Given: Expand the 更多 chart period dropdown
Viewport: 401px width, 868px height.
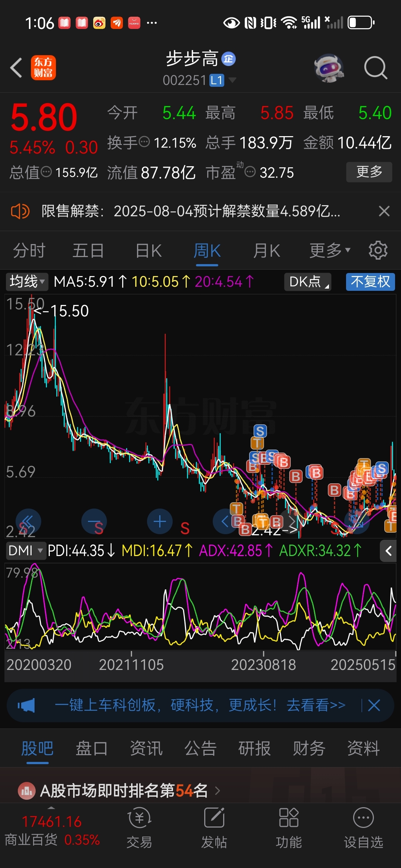Looking at the screenshot, I should coord(330,250).
